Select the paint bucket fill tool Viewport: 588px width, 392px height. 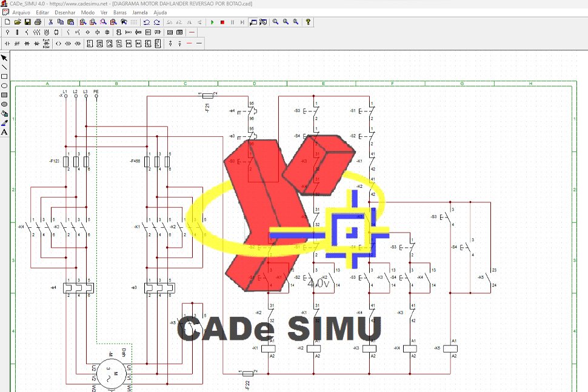(x=4, y=113)
